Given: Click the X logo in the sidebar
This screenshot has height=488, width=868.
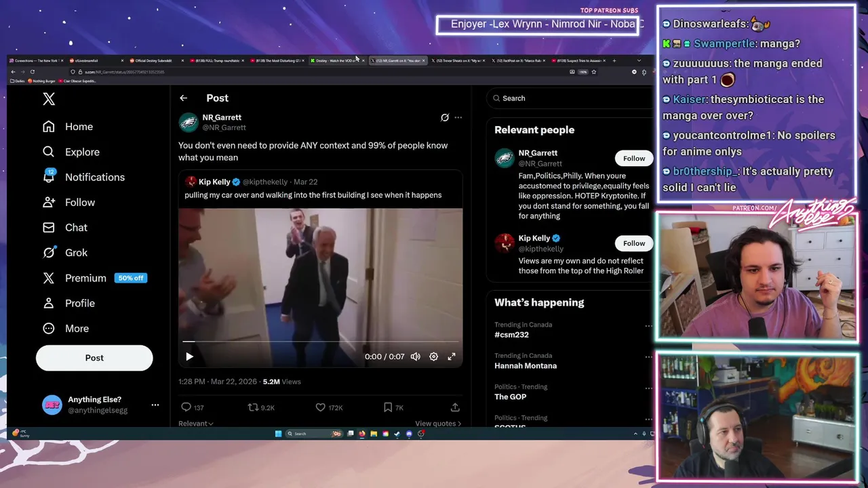Looking at the screenshot, I should pos(49,99).
